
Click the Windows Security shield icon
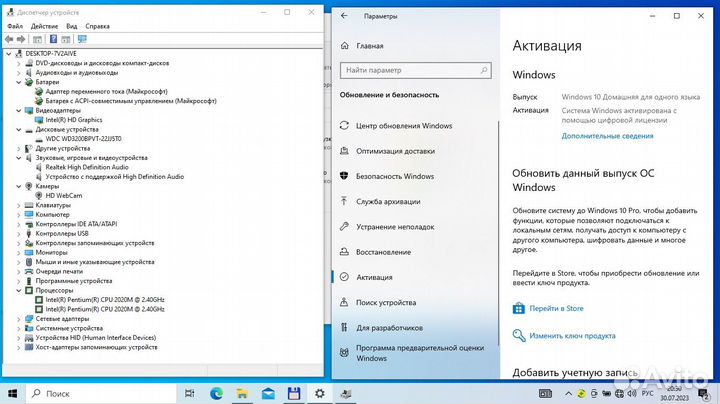344,176
